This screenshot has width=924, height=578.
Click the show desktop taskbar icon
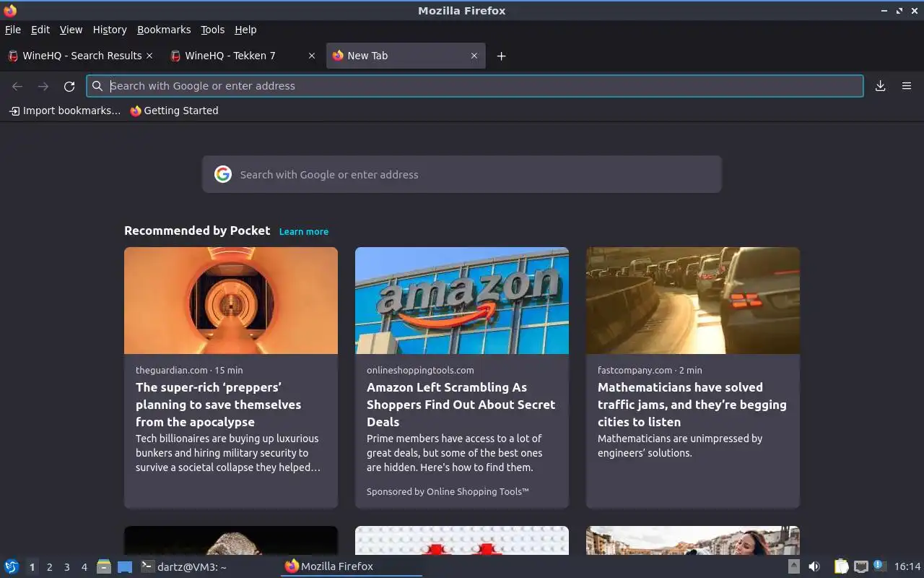[x=125, y=566]
